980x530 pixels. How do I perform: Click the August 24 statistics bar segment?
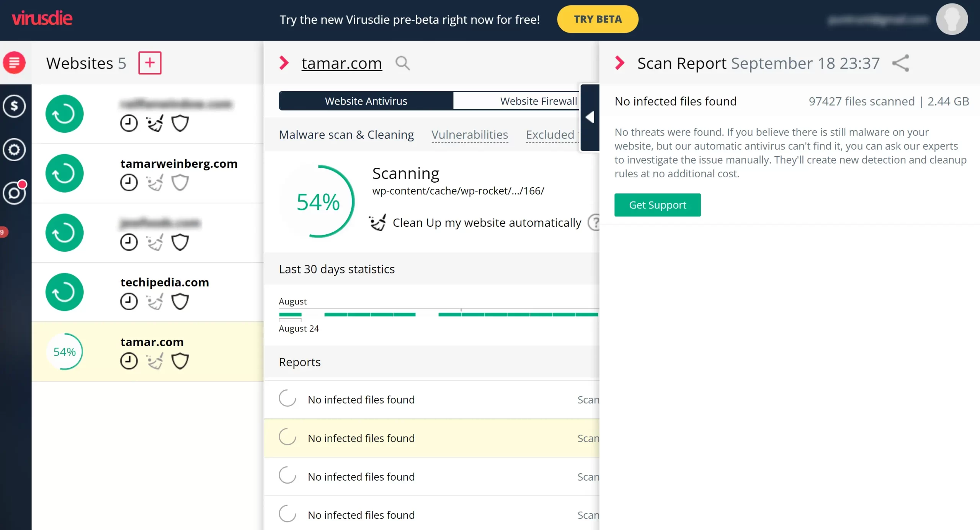tap(290, 315)
